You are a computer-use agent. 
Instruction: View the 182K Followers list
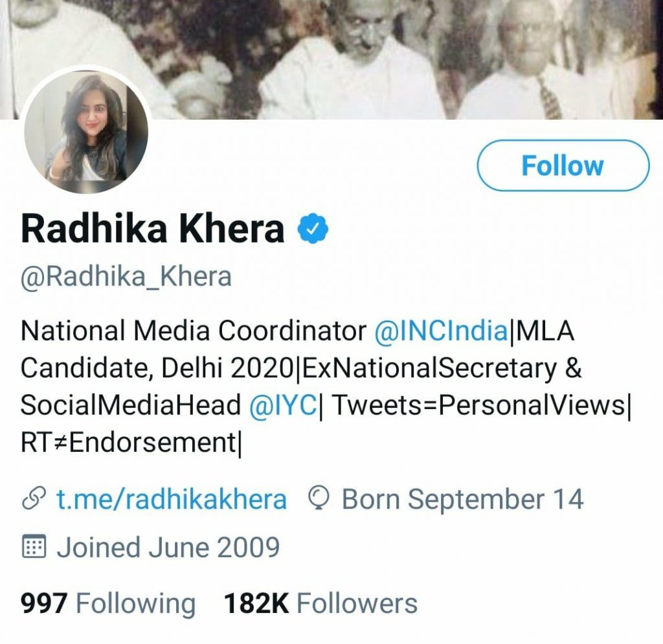[320, 603]
